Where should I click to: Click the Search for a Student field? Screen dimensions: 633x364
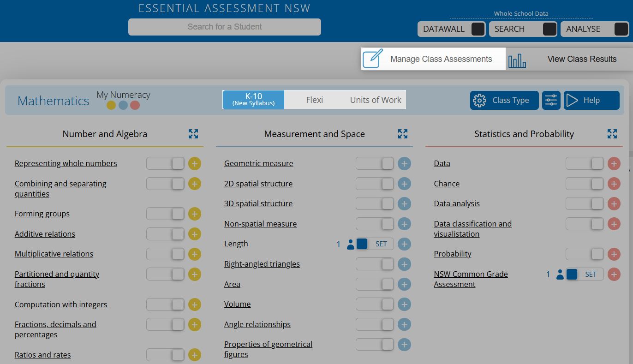225,27
